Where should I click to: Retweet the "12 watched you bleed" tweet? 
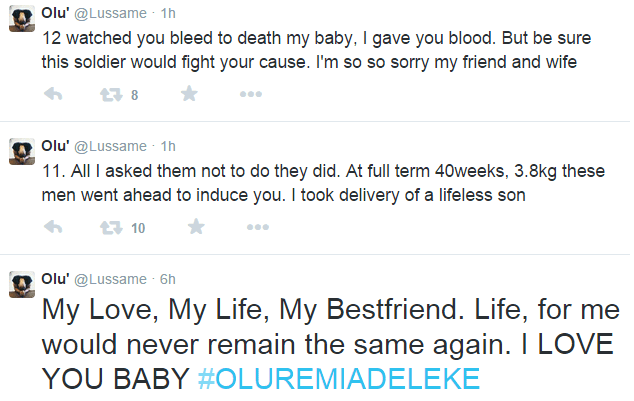point(112,95)
